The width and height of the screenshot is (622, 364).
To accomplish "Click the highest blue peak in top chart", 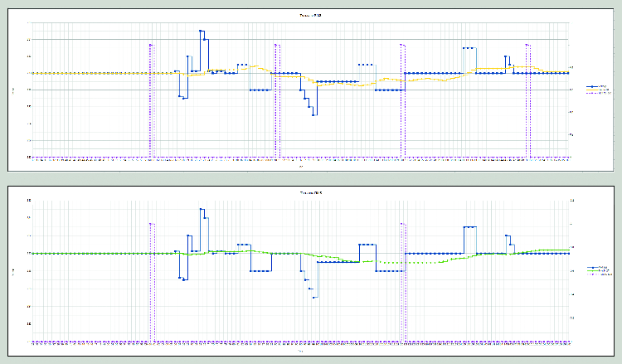I will [x=202, y=32].
